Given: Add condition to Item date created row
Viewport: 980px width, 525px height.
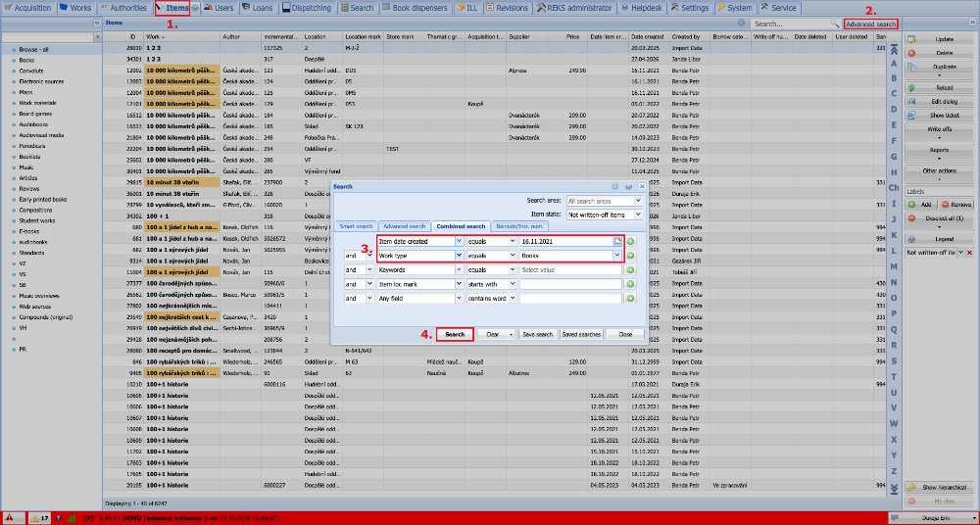Looking at the screenshot, I should 630,241.
